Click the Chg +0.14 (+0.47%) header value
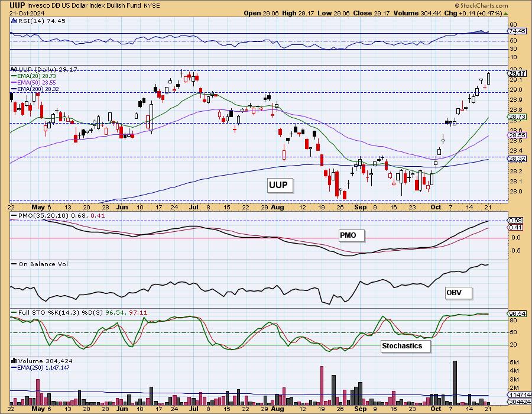Screen dimensions: 532x414 [x=474, y=13]
